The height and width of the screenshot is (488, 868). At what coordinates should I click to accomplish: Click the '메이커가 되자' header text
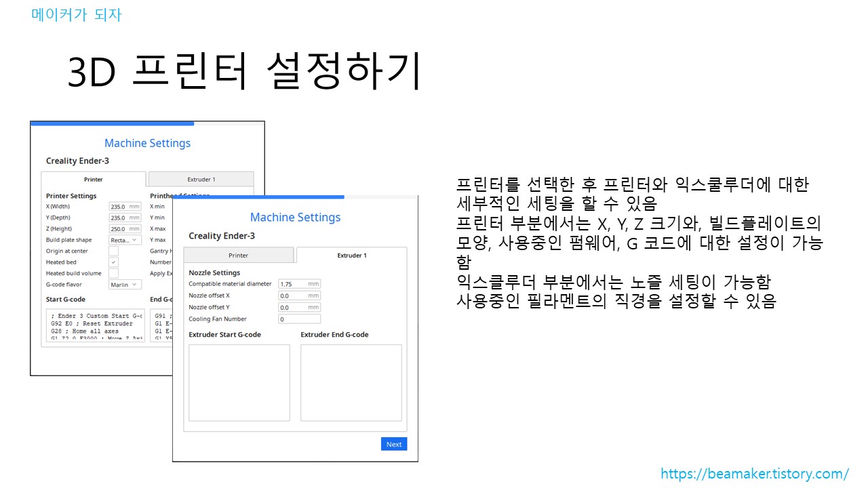[77, 14]
